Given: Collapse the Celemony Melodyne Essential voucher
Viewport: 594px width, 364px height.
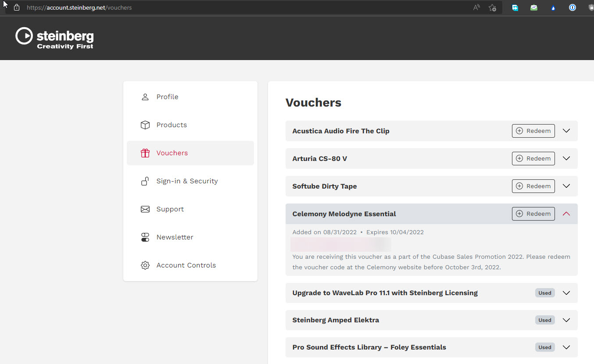Looking at the screenshot, I should (566, 214).
